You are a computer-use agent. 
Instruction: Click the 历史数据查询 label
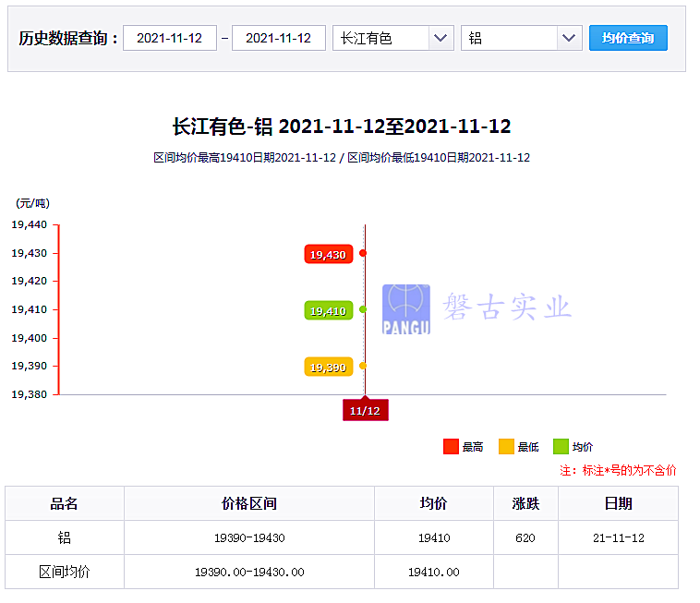(67, 39)
